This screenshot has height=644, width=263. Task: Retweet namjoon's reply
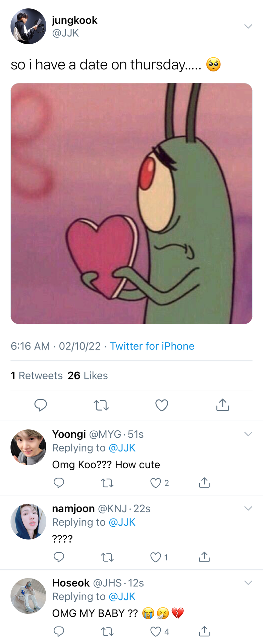(107, 557)
